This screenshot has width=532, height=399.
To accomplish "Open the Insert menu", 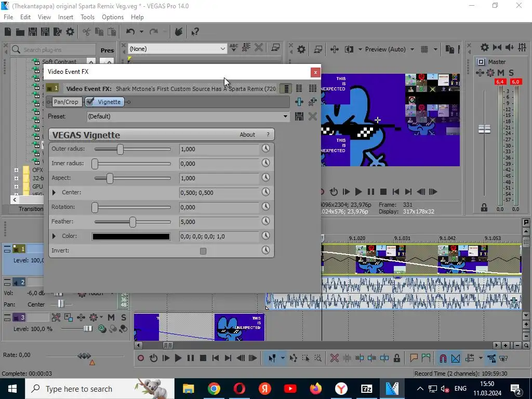I will [x=65, y=17].
